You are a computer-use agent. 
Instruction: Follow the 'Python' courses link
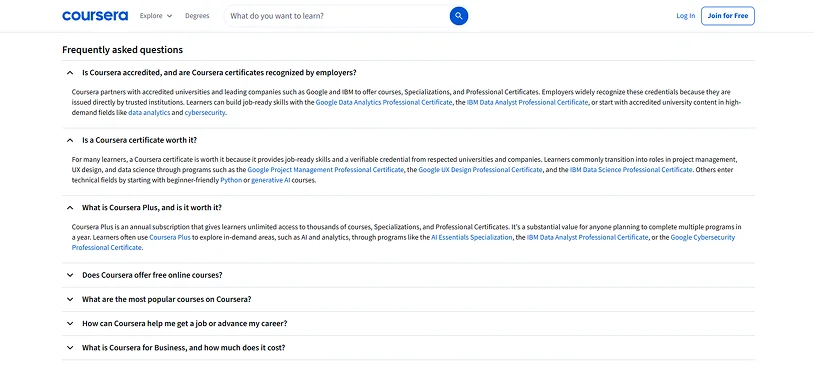click(x=231, y=181)
